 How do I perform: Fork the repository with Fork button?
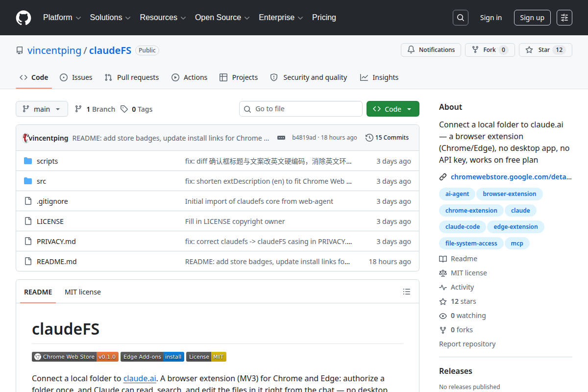click(490, 50)
